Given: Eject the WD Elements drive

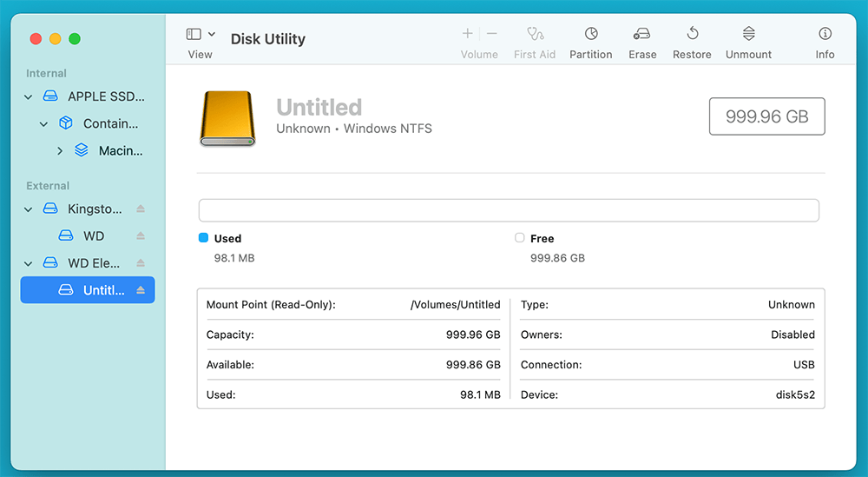Looking at the screenshot, I should click(141, 263).
